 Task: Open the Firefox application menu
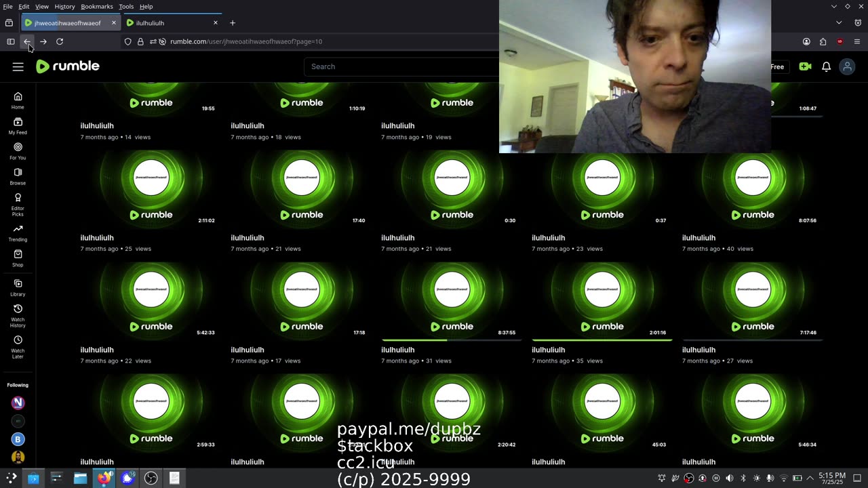coord(857,41)
